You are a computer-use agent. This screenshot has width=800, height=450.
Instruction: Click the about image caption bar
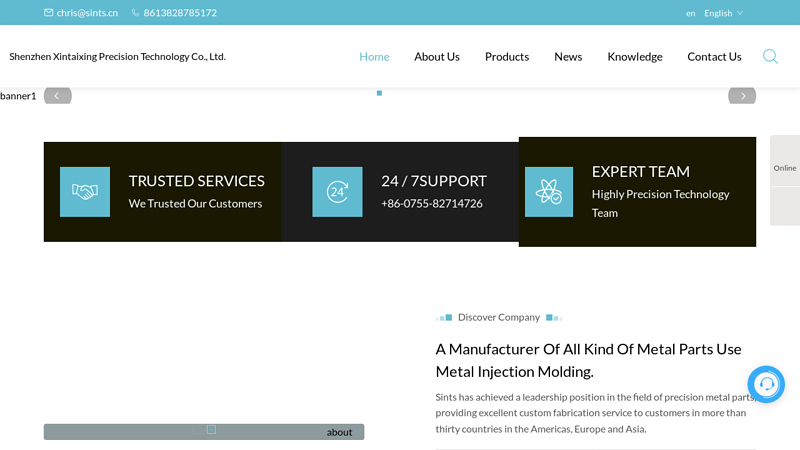[x=204, y=432]
